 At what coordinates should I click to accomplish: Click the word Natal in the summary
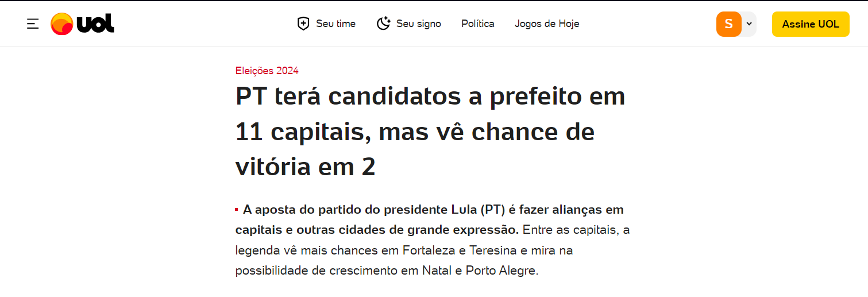(x=437, y=270)
